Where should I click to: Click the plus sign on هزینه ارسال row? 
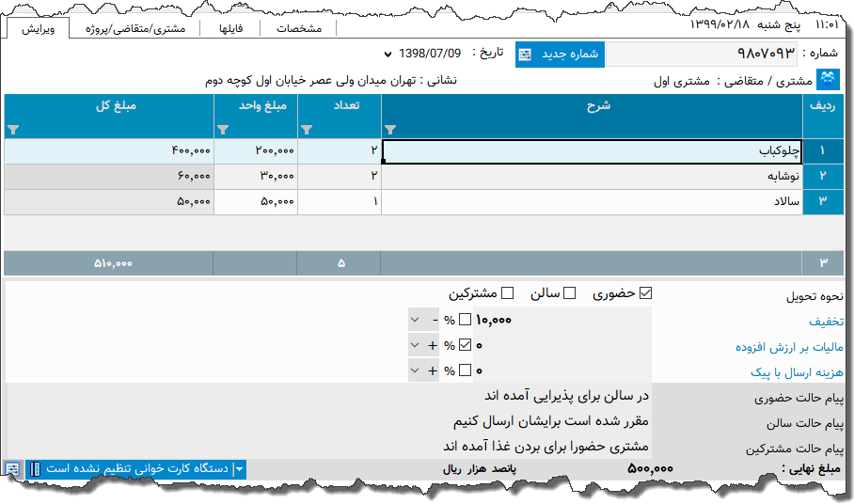pyautogui.click(x=433, y=370)
